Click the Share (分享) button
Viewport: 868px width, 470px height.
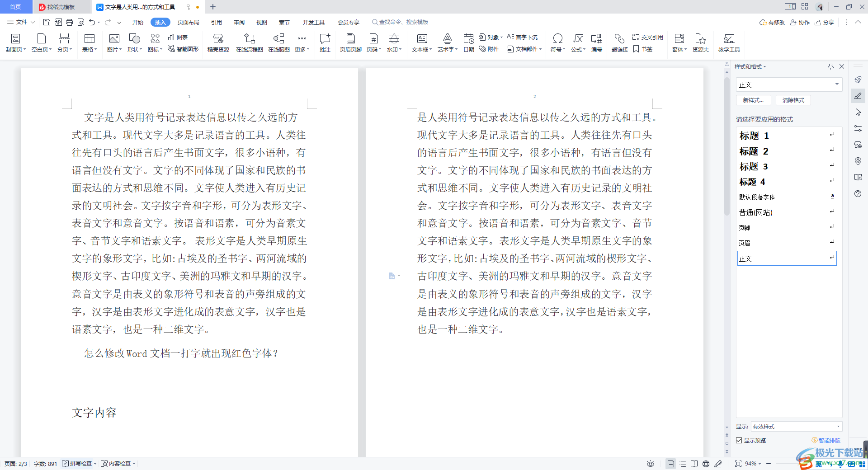825,22
